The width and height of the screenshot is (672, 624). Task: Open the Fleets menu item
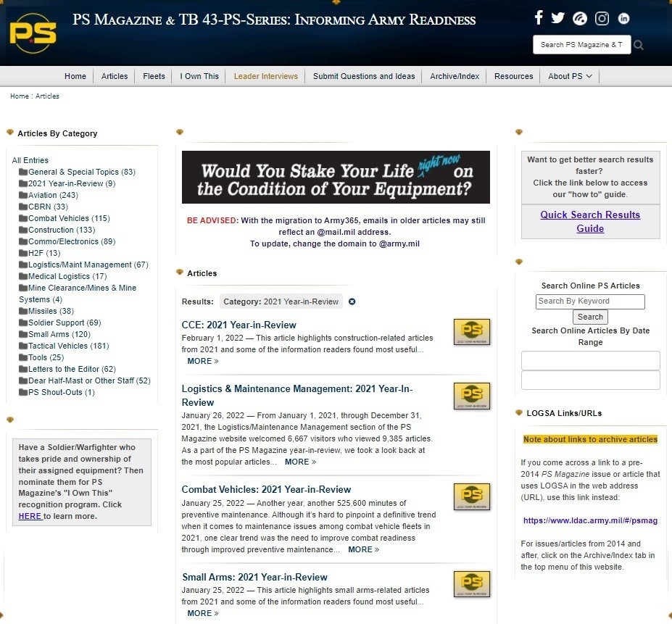(154, 76)
